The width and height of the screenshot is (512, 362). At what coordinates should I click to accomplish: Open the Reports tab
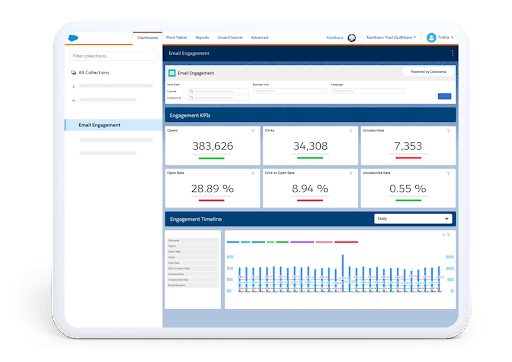click(x=202, y=38)
